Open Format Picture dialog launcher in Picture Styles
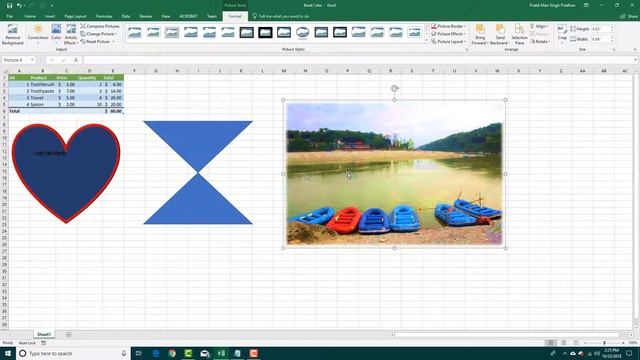This screenshot has height=360, width=640. tap(467, 49)
